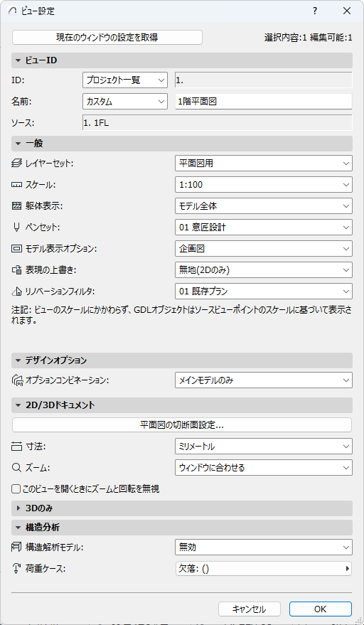Click the ID field showing 1.
The width and height of the screenshot is (364, 625).
click(x=264, y=80)
